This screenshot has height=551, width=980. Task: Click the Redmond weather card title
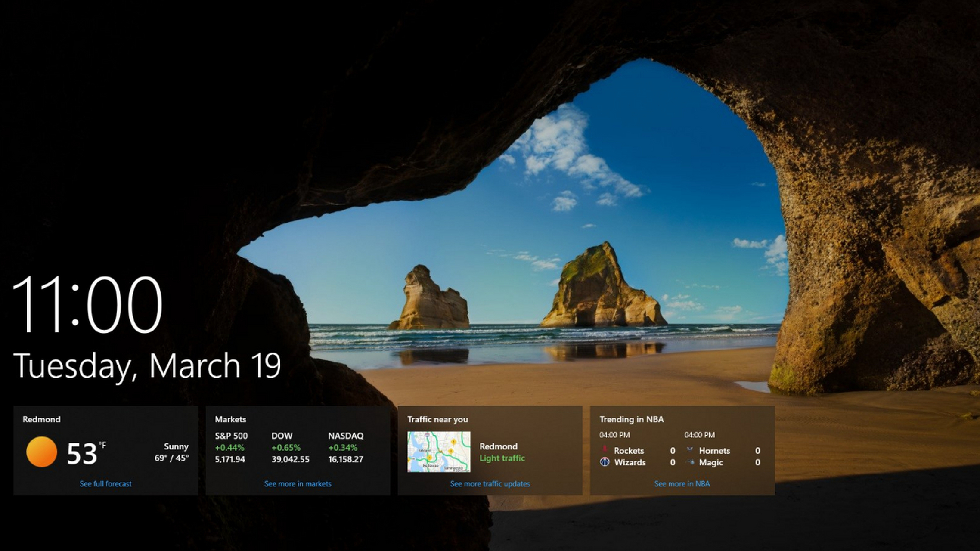pyautogui.click(x=41, y=419)
